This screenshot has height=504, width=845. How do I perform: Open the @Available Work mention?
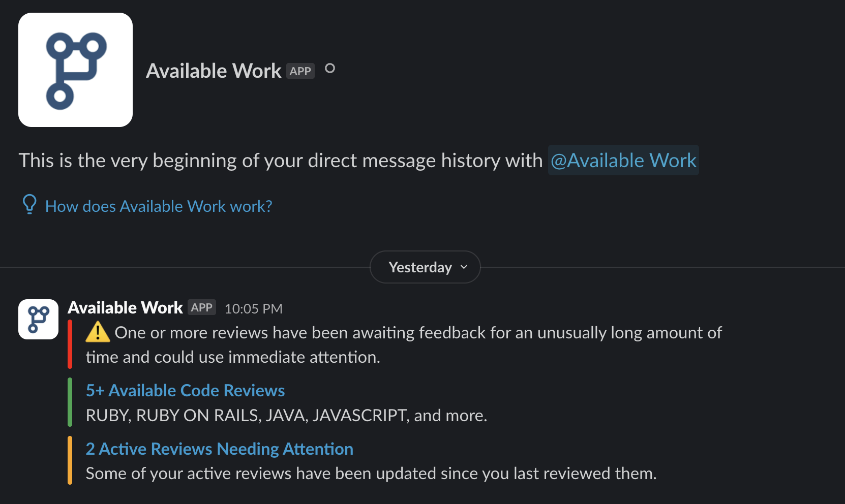[623, 161]
